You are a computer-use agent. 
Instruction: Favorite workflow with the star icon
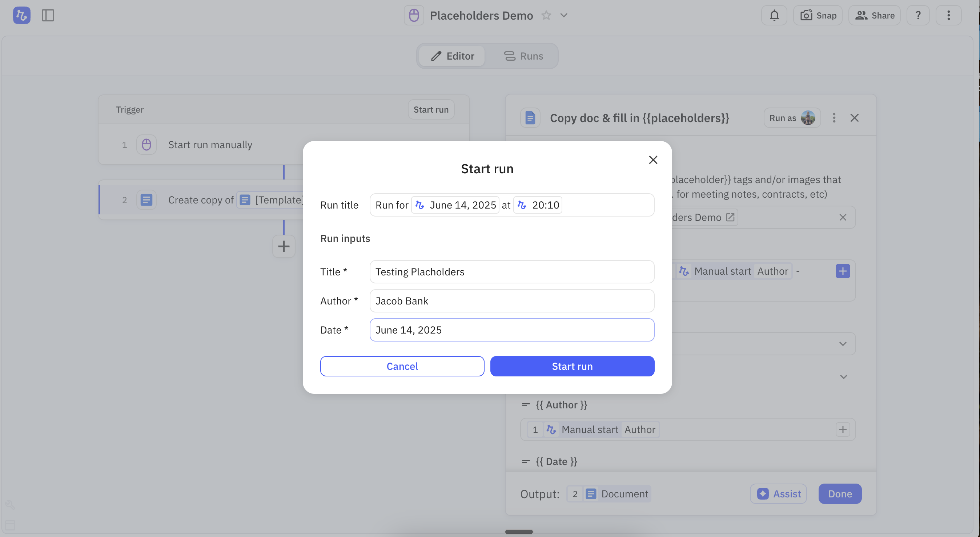click(x=546, y=16)
